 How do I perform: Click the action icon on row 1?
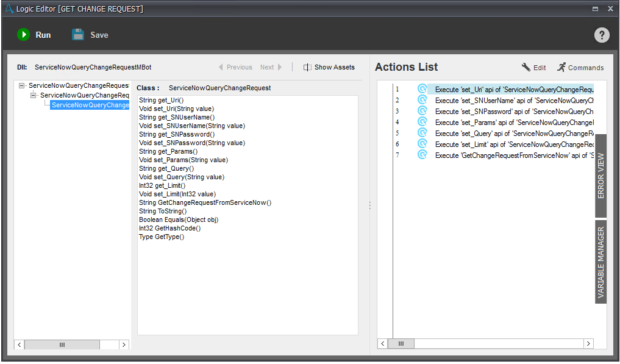[422, 89]
